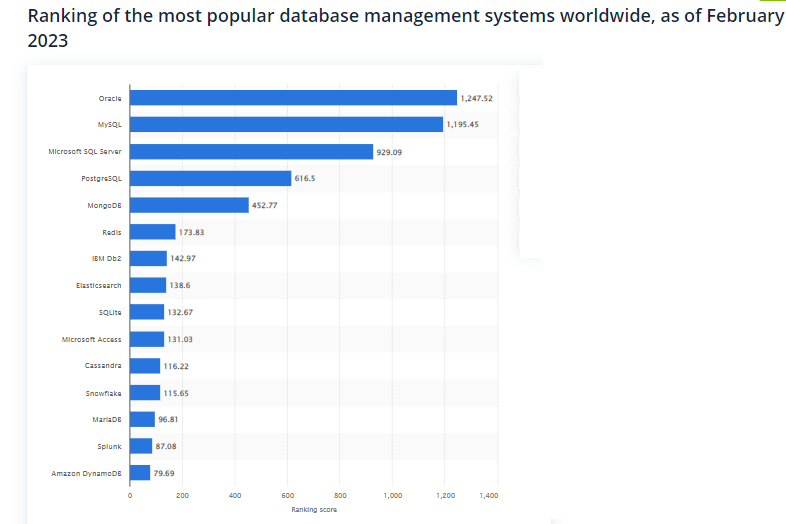This screenshot has height=524, width=786.
Task: Click the value 616.5
Action: click(305, 179)
